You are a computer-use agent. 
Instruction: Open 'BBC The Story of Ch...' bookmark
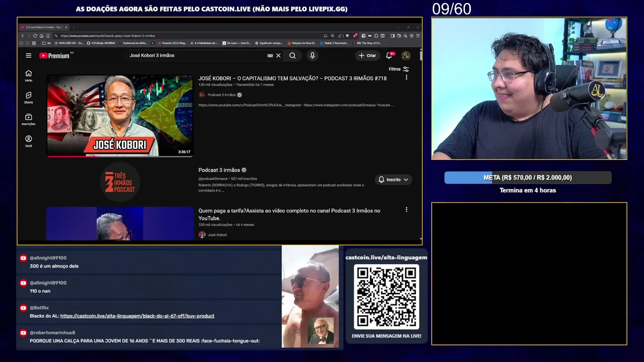click(x=367, y=43)
